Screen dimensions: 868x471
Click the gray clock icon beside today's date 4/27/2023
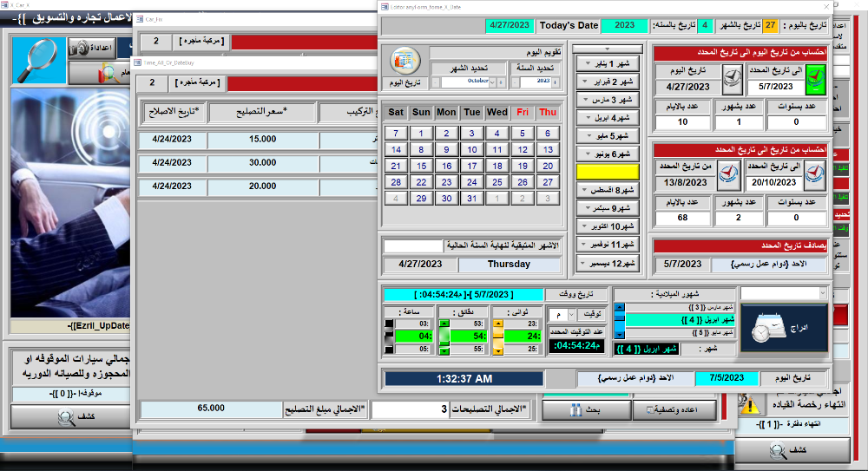point(733,79)
